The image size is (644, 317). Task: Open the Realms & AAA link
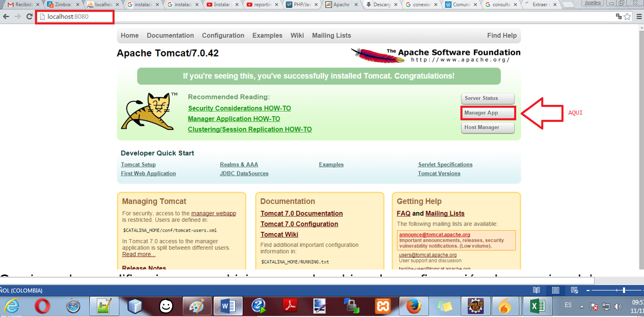[x=239, y=164]
